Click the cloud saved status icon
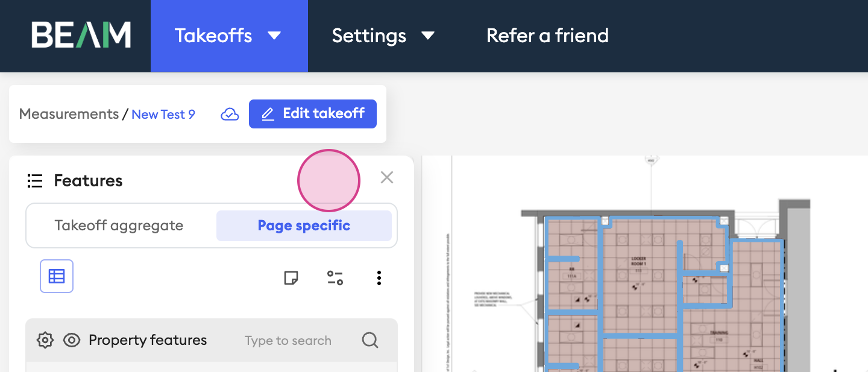The height and width of the screenshot is (372, 868). [x=230, y=114]
